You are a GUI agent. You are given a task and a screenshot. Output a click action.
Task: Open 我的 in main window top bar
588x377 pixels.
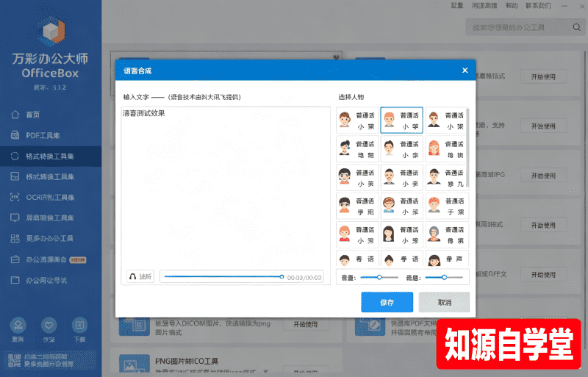click(x=512, y=6)
